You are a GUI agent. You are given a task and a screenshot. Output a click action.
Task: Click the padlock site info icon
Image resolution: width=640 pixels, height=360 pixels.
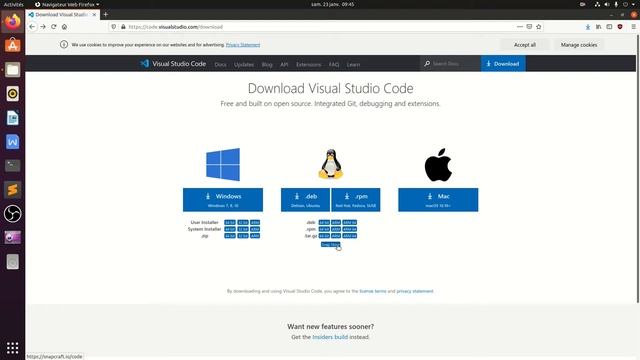click(x=123, y=27)
